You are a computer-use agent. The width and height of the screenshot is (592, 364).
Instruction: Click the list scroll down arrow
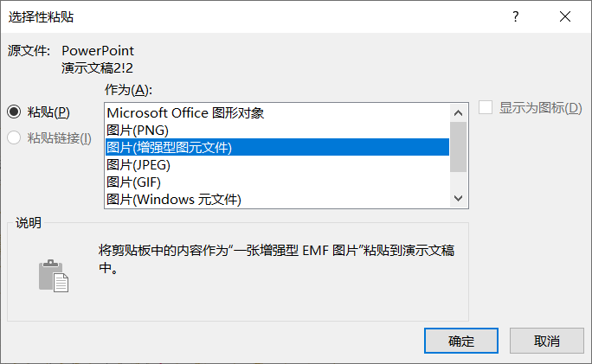(459, 198)
